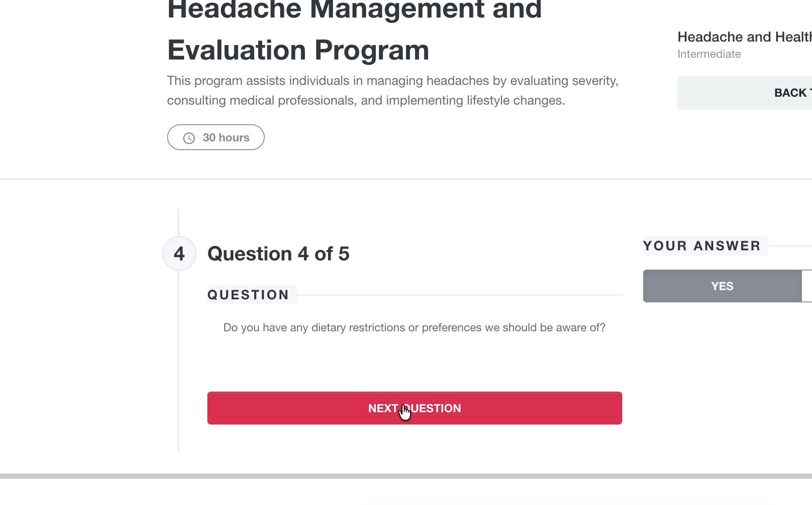Click the Intermediate level indicator
Image resolution: width=812 pixels, height=505 pixels.
(x=708, y=54)
